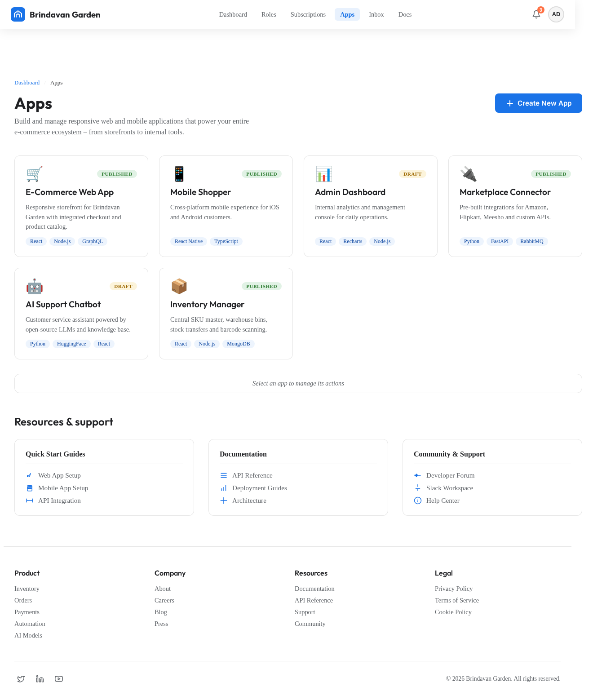The image size is (593, 700).
Task: Open the Privacy Policy footer link
Action: coord(454,589)
